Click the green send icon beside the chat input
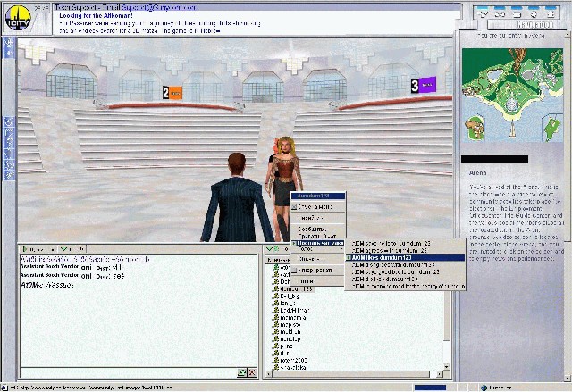The height and width of the screenshot is (392, 572). pyautogui.click(x=242, y=372)
